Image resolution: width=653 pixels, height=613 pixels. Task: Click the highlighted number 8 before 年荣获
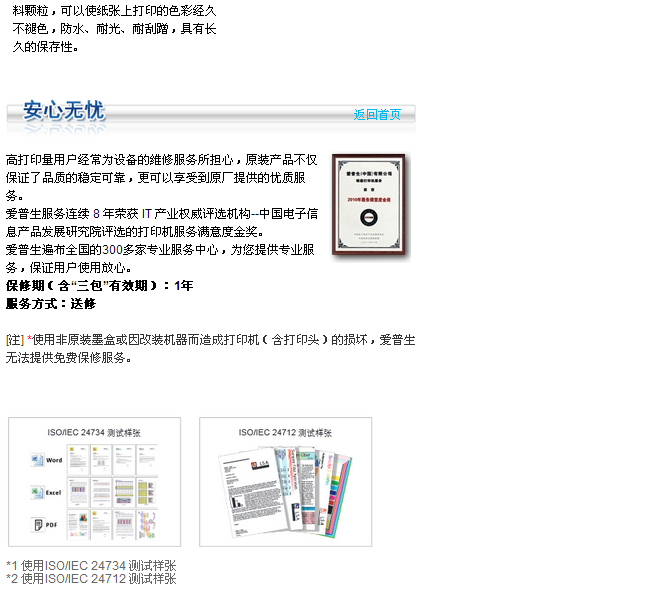click(x=96, y=214)
